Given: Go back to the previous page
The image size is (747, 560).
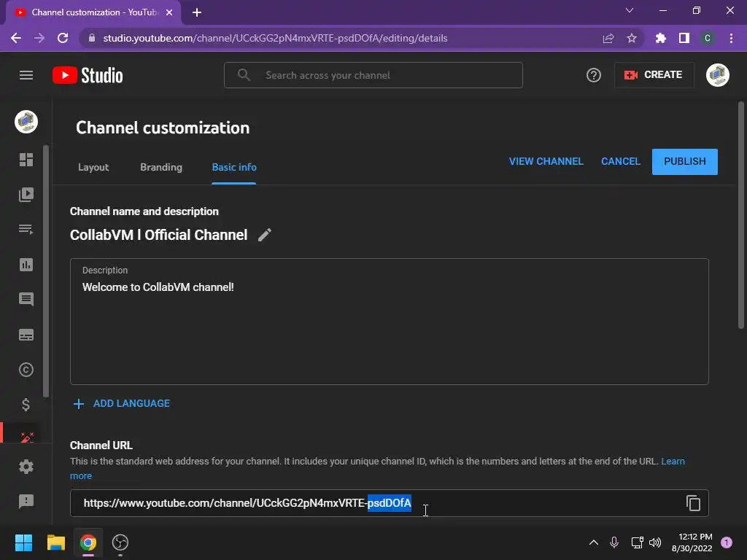Looking at the screenshot, I should pyautogui.click(x=16, y=38).
